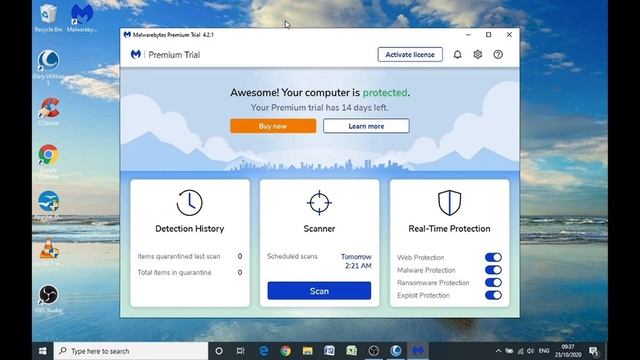
Task: Open the Action Center notifications icon
Action: coord(594,351)
